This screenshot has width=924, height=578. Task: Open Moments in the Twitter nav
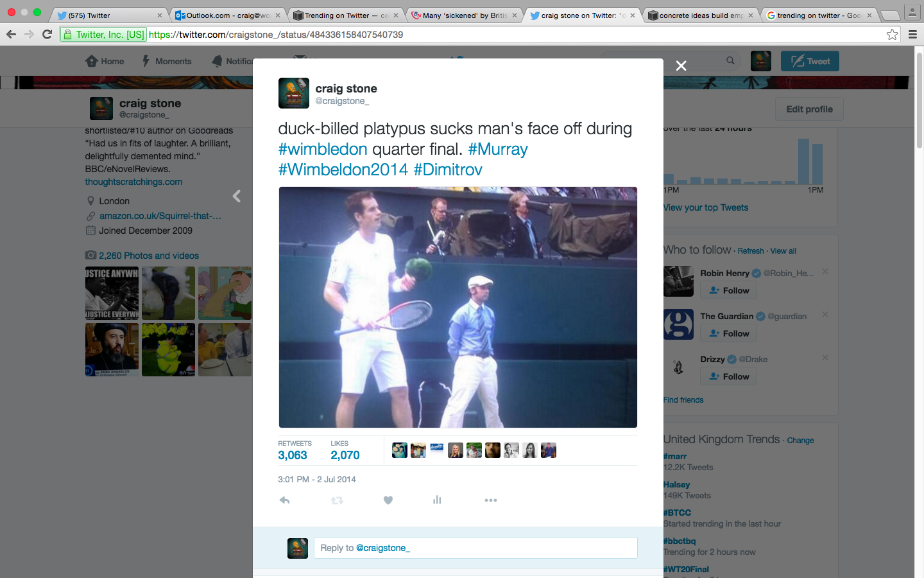pyautogui.click(x=166, y=61)
